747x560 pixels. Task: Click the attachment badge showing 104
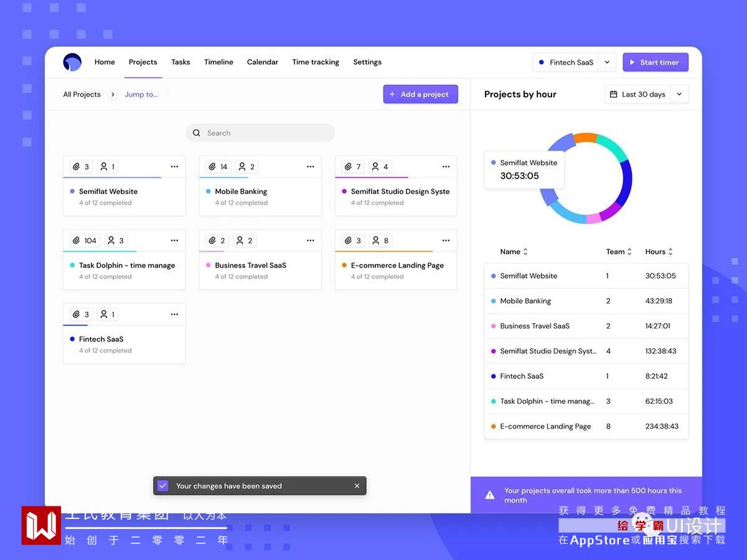click(85, 240)
